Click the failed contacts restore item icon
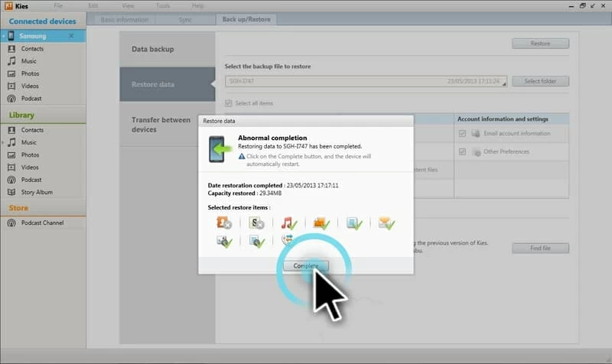 click(224, 223)
